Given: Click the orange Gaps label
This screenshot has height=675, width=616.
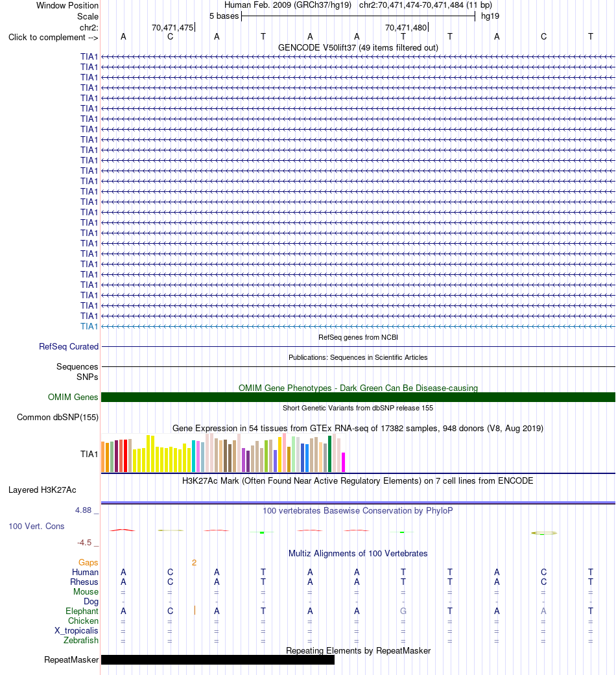Looking at the screenshot, I should pyautogui.click(x=88, y=563).
